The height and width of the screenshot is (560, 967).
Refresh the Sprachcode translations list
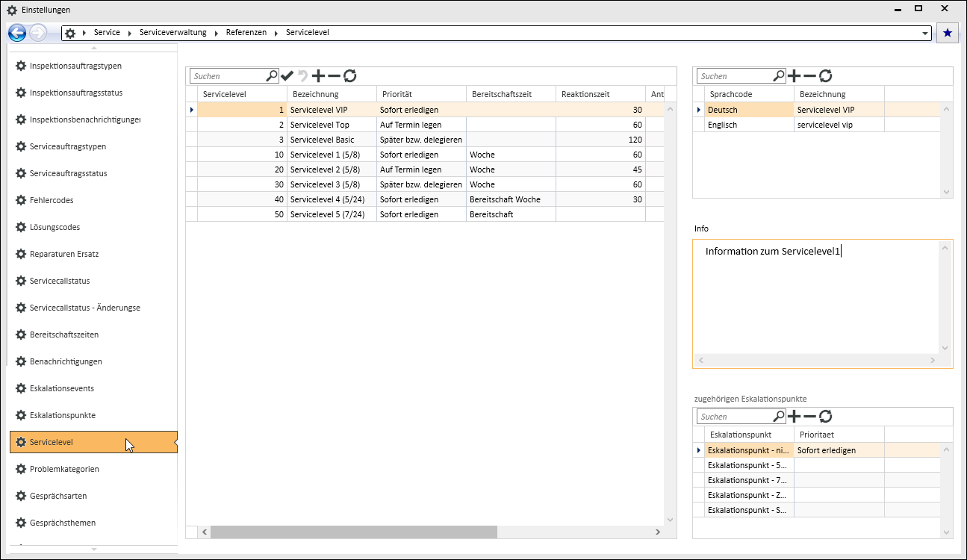825,75
